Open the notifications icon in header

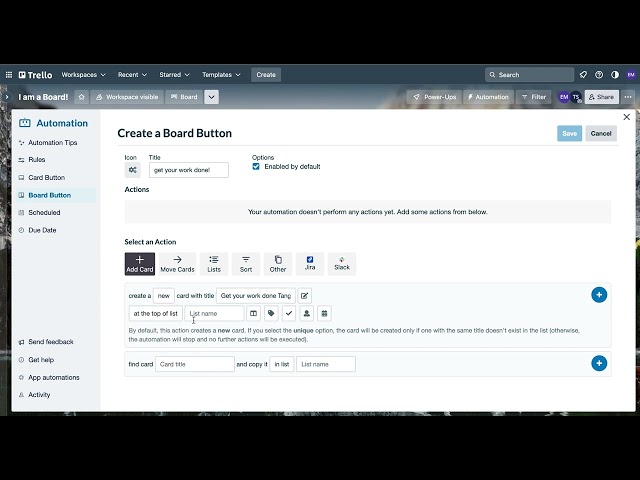583,75
